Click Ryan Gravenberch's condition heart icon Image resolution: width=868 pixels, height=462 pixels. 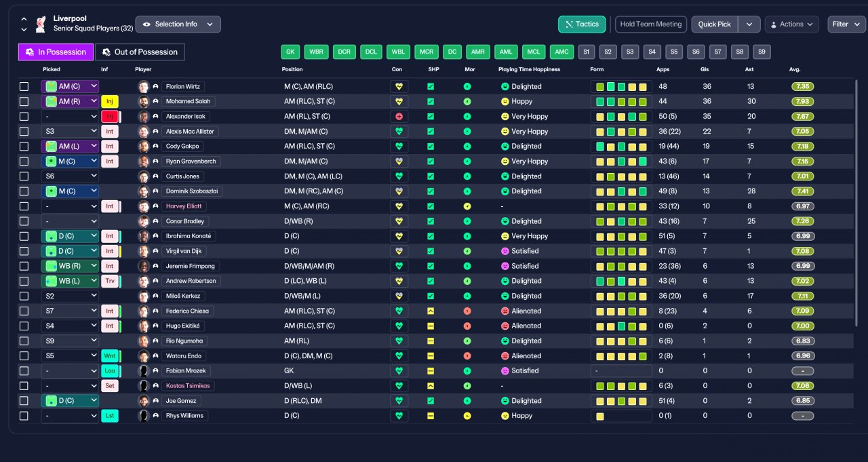coord(399,161)
